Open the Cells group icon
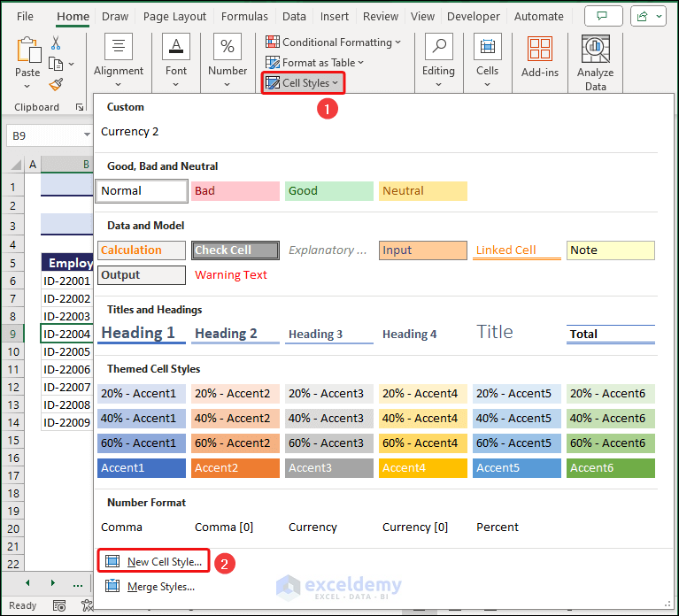 488,46
